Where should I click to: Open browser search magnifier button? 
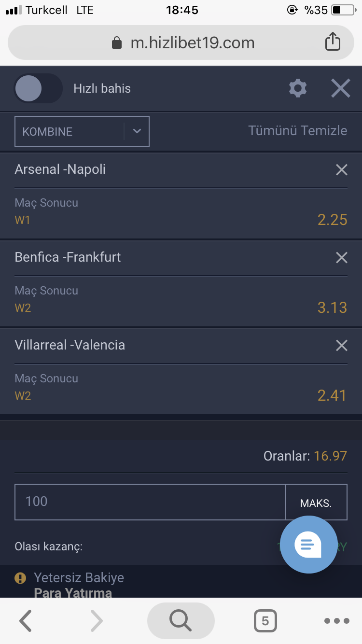(181, 621)
